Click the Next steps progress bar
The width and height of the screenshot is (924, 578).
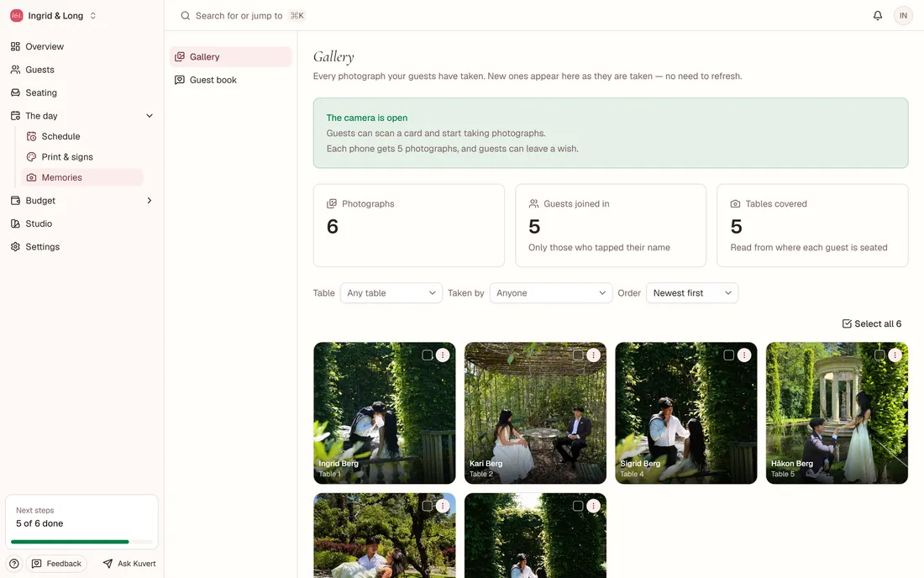pos(81,542)
